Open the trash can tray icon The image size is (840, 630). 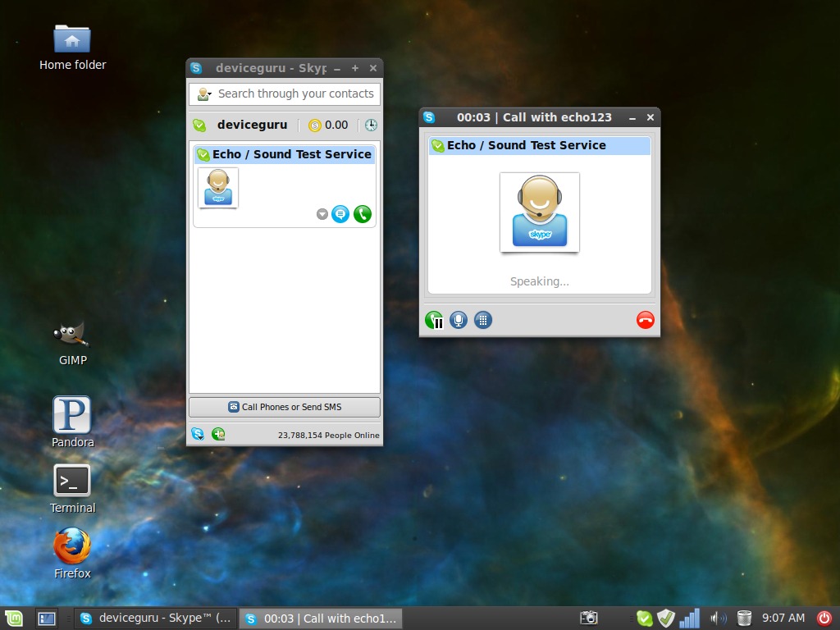744,619
